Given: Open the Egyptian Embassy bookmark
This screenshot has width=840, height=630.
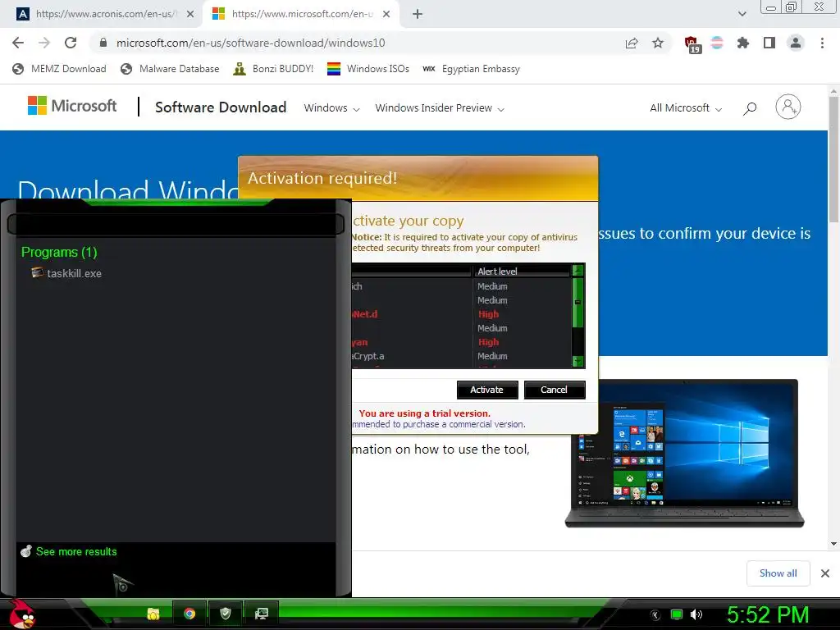Looking at the screenshot, I should (x=472, y=69).
